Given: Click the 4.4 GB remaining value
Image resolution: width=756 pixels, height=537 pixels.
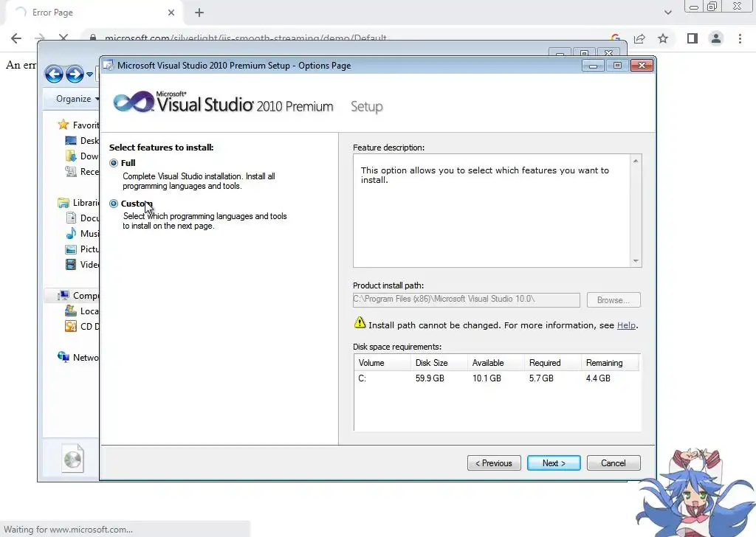Looking at the screenshot, I should pos(598,378).
